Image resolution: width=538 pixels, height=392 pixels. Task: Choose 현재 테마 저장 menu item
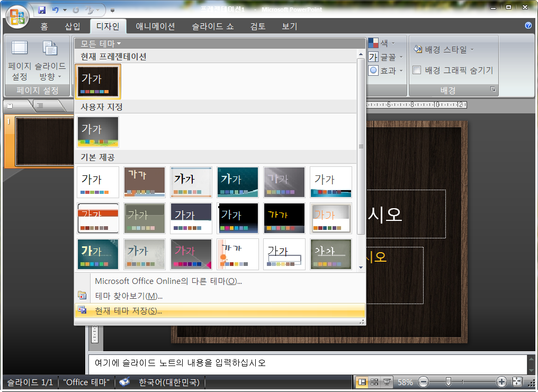pos(220,310)
